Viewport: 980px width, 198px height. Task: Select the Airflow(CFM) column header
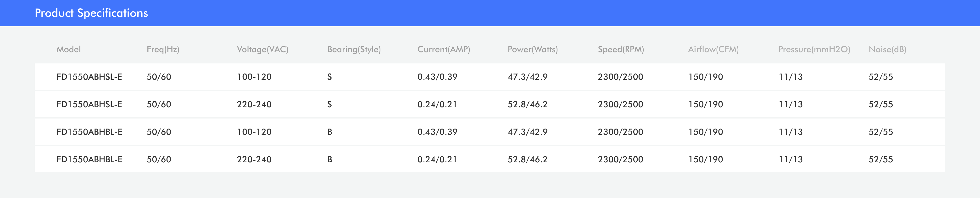tap(713, 50)
